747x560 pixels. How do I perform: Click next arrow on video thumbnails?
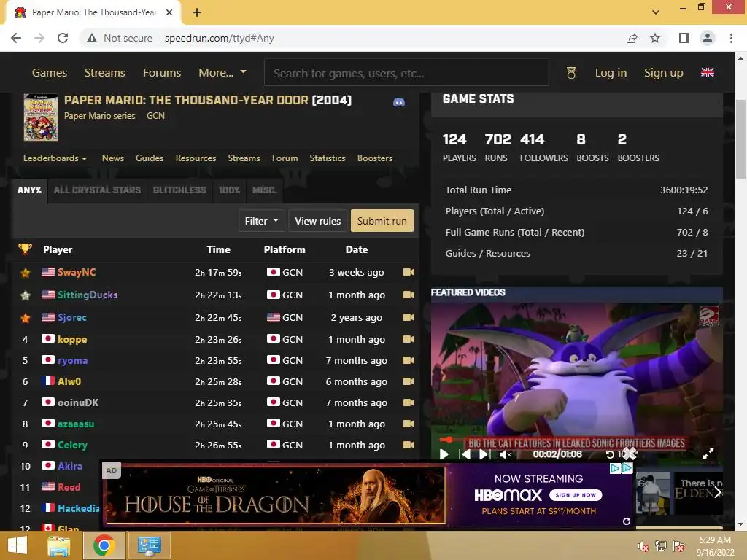[717, 492]
